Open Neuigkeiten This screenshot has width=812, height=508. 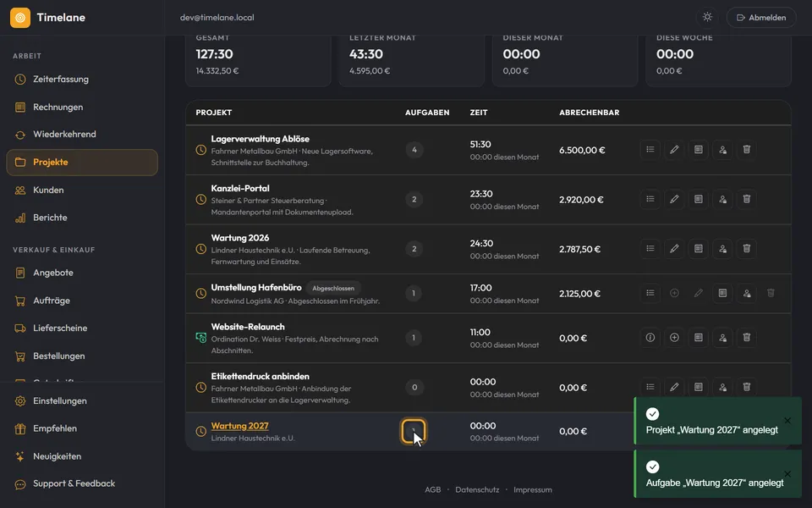point(82,456)
